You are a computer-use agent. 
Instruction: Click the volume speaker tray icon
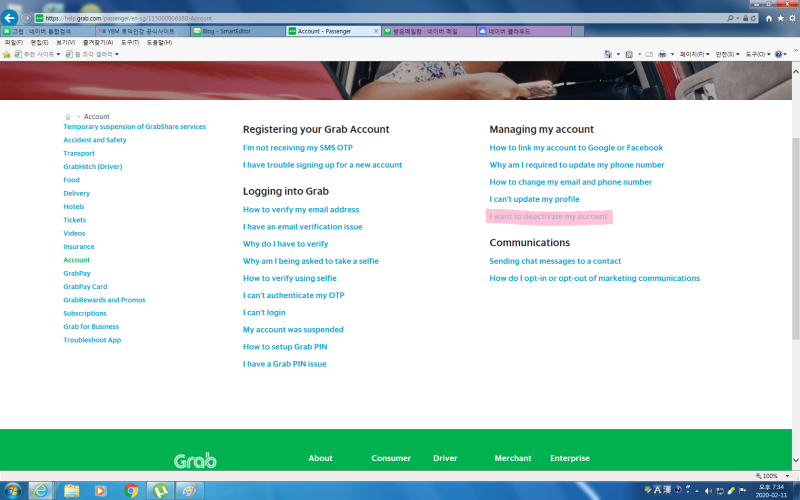point(708,491)
